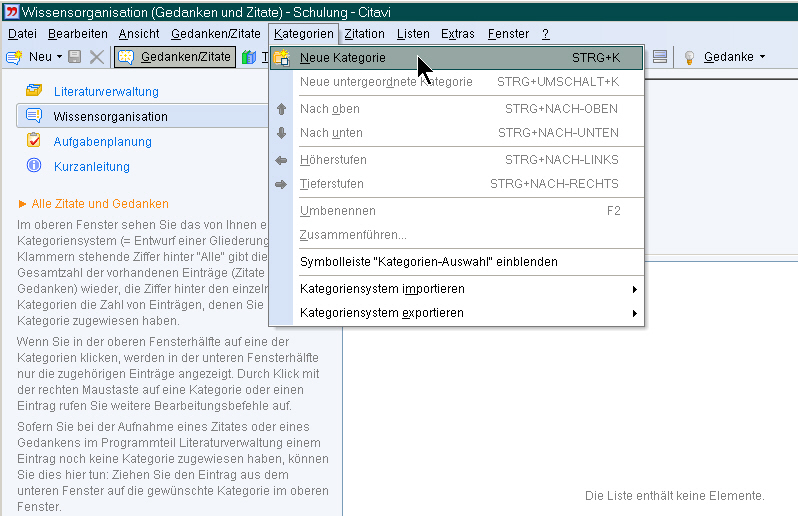Click the Neu (new) toolbar icon

click(15, 57)
